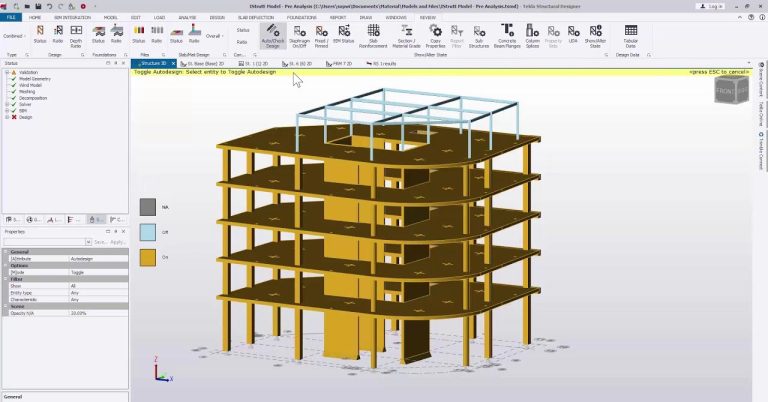
Task: Click the Mode value cell showing Toggle
Action: (x=98, y=272)
